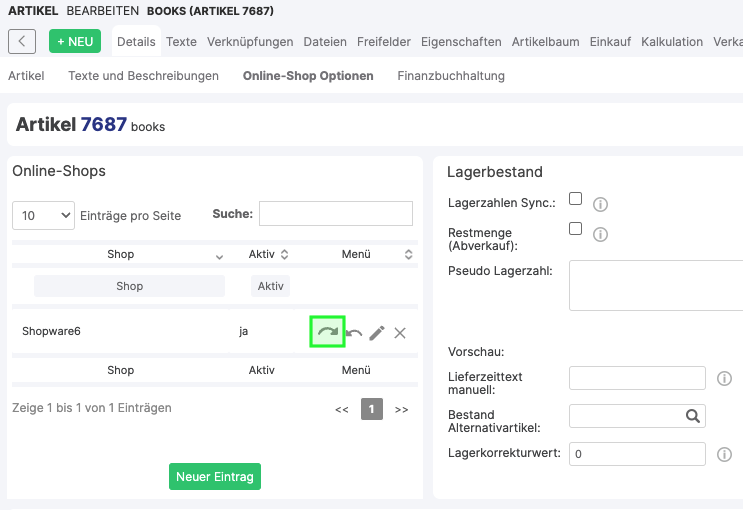The image size is (743, 510).
Task: Enable the Lagerzahlen Sync checkbox
Action: click(575, 199)
